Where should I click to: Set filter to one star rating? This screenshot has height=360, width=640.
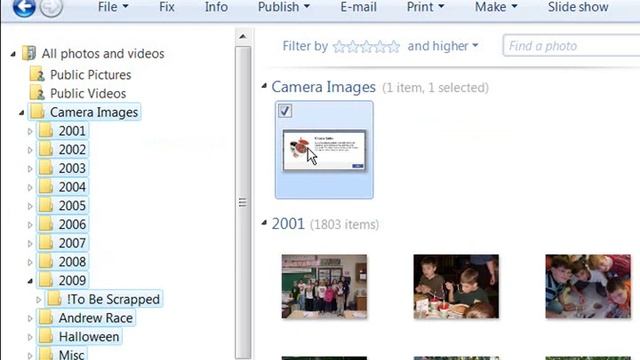pyautogui.click(x=339, y=47)
